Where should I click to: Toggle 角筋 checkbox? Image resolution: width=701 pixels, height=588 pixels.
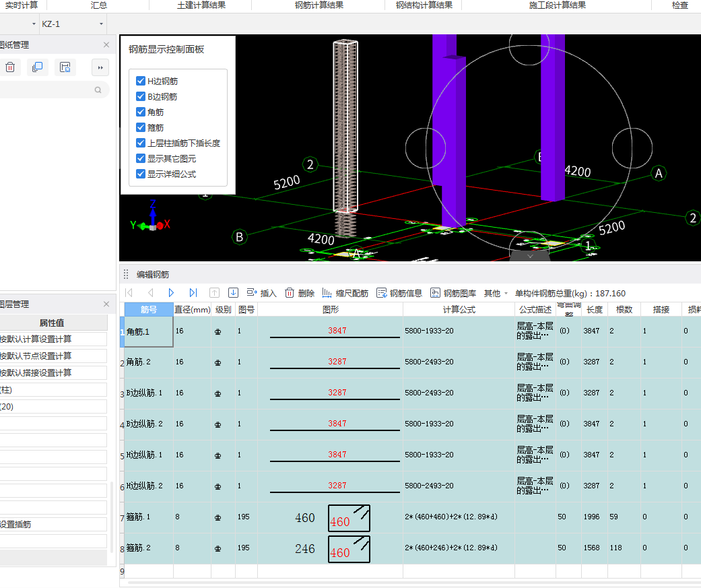[x=140, y=112]
